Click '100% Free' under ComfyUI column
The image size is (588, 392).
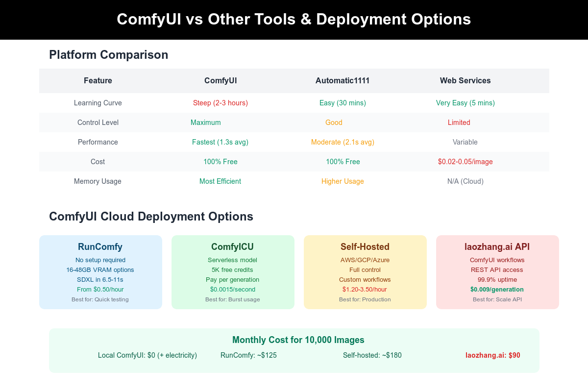(220, 162)
